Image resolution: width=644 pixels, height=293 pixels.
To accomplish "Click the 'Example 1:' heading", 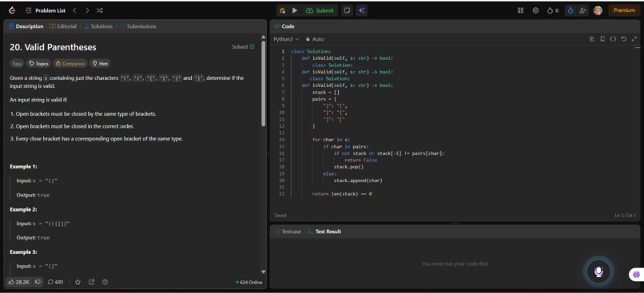I will tap(23, 167).
